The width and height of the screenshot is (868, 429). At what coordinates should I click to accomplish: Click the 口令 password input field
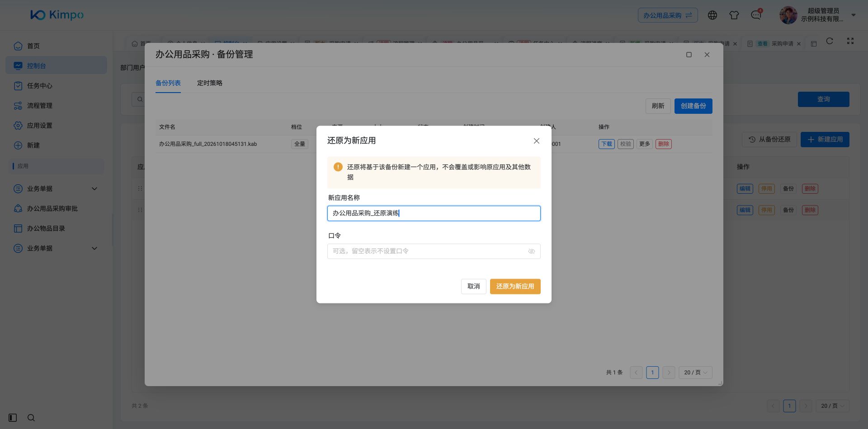pyautogui.click(x=434, y=251)
